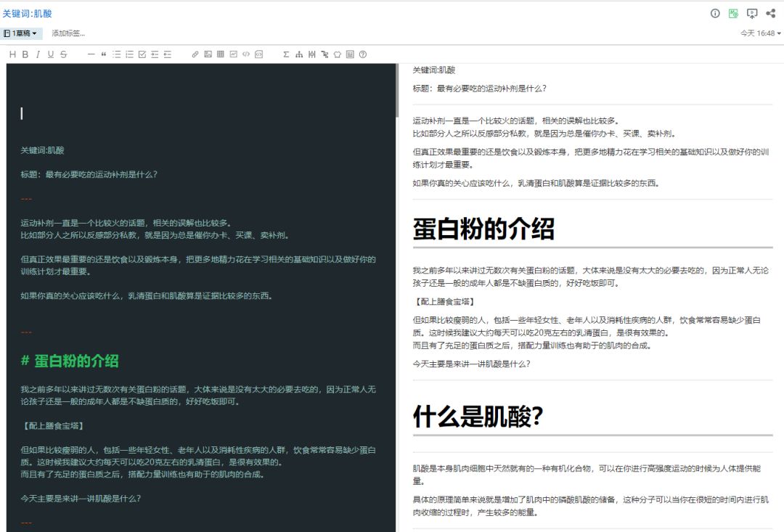Screen dimensions: 784x532
Task: Insert a horizontal rule via toolbar
Action: click(x=91, y=54)
